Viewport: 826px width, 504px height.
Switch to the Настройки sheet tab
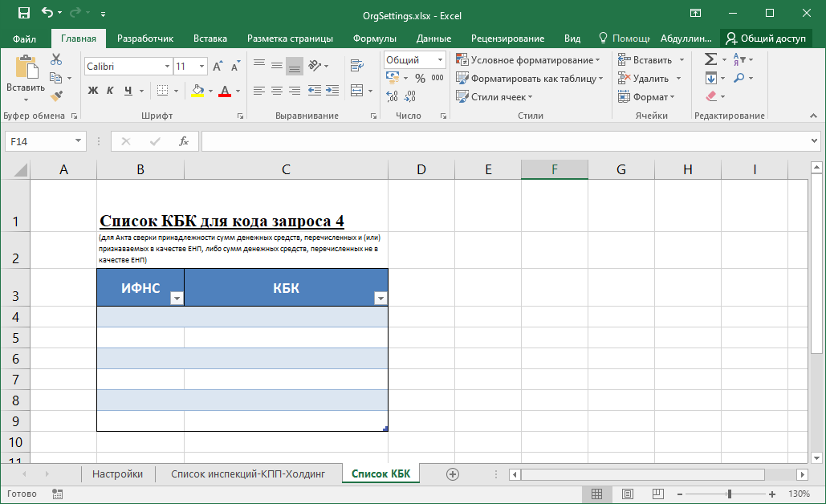[x=117, y=474]
